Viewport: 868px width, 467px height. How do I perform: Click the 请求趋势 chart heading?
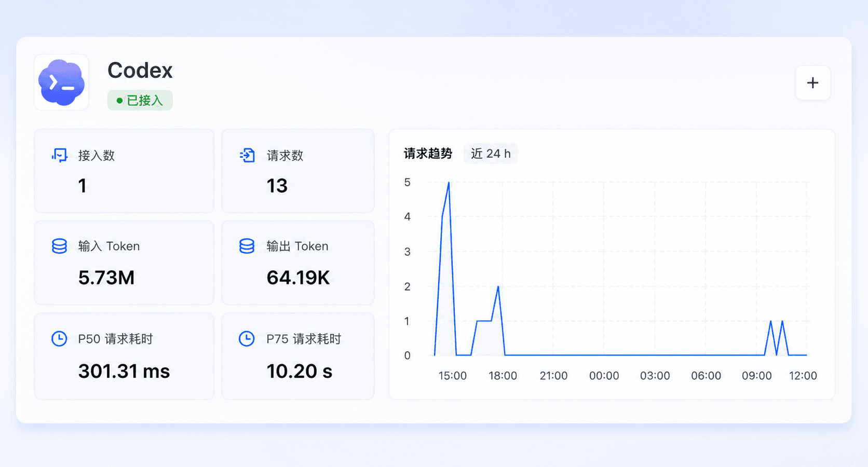pos(428,154)
